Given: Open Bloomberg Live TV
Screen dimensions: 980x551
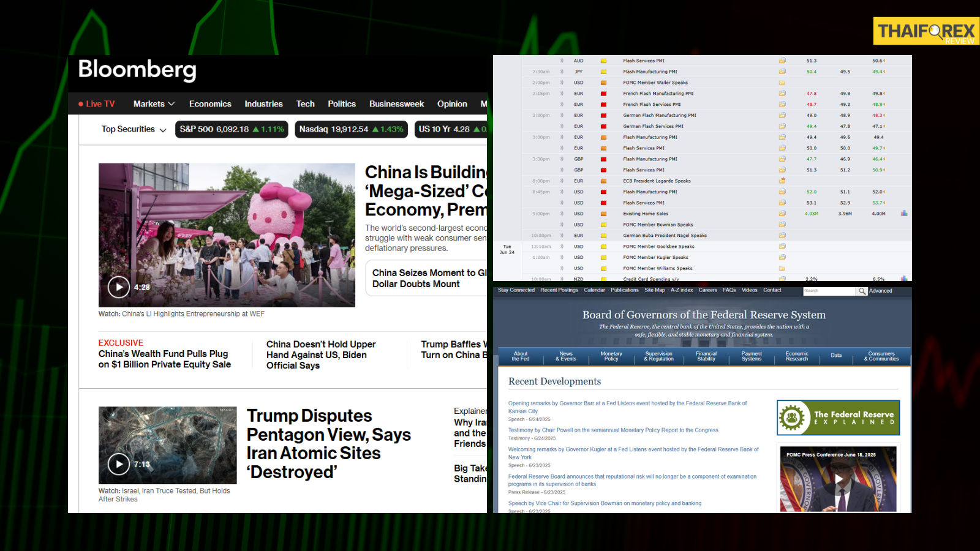Looking at the screenshot, I should tap(97, 104).
